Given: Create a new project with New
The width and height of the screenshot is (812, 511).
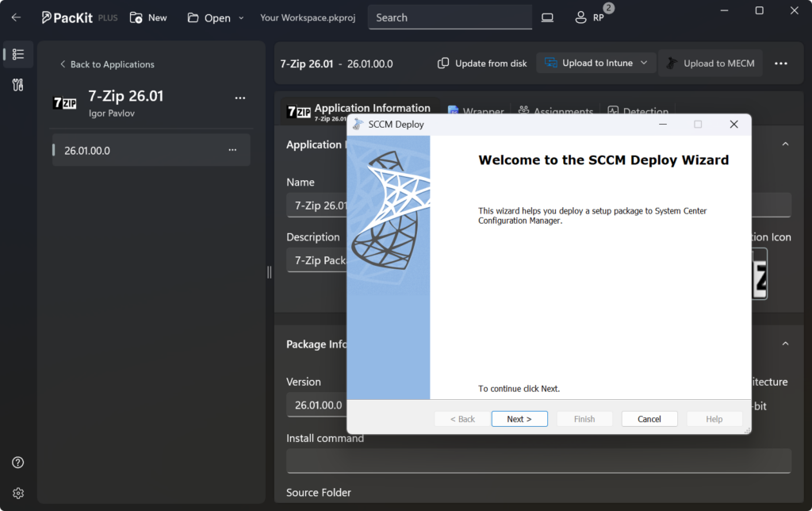Looking at the screenshot, I should click(x=148, y=17).
